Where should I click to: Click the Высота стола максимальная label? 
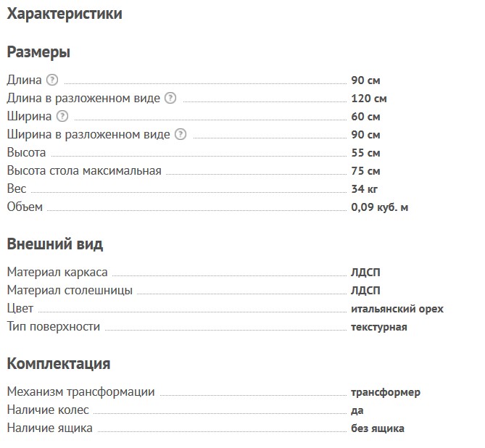click(x=84, y=171)
